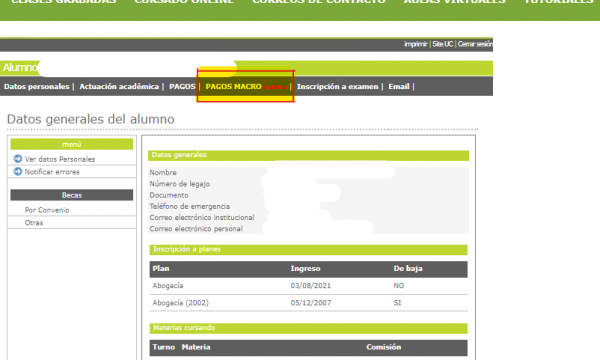
Task: Click Correo electrónico personal label
Action: point(196,229)
